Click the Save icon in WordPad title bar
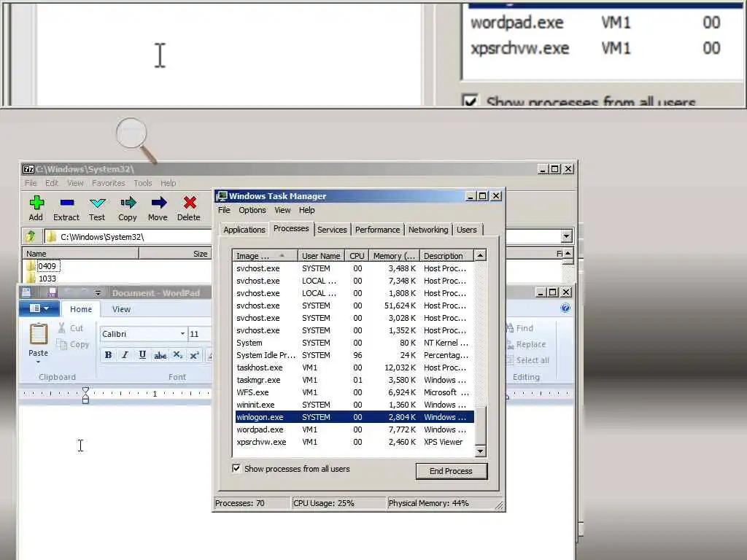Screen dimensions: 747x560 tap(53, 292)
